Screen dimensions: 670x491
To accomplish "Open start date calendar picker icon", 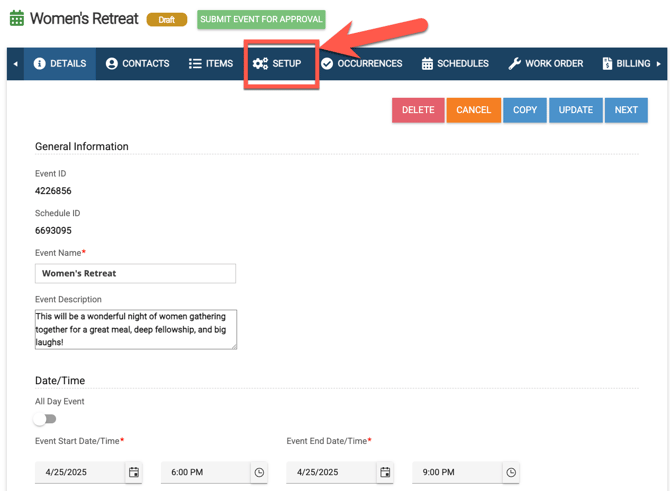I will point(134,472).
